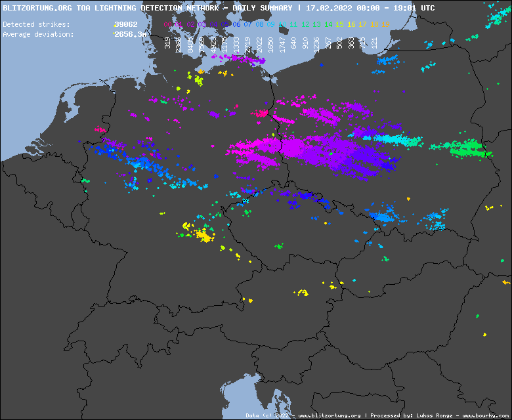
Task: Click hour 05 legend label
Action: point(225,24)
